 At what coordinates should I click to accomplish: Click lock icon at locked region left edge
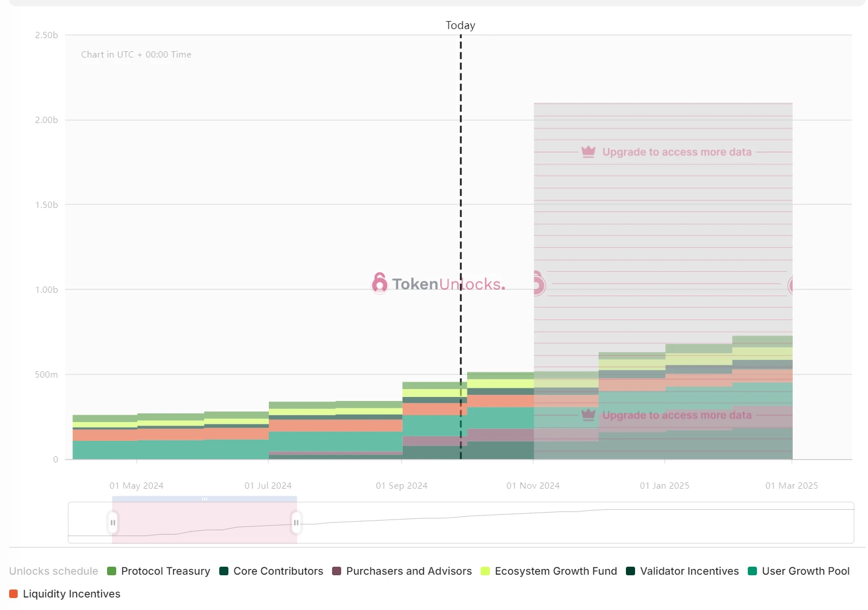[538, 283]
